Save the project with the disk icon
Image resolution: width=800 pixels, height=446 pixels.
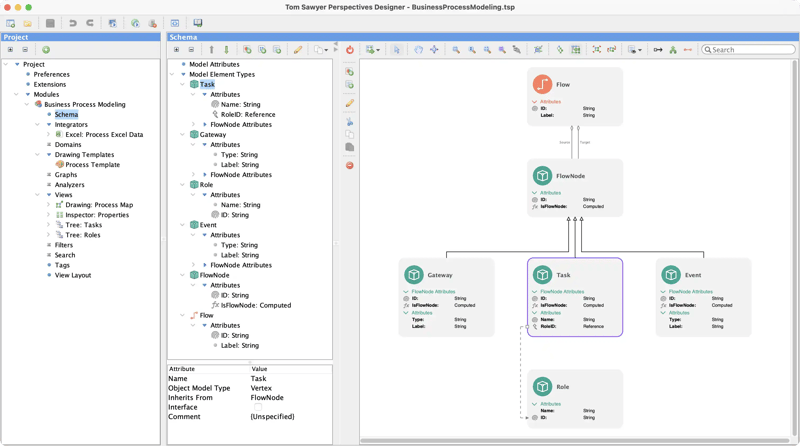50,23
